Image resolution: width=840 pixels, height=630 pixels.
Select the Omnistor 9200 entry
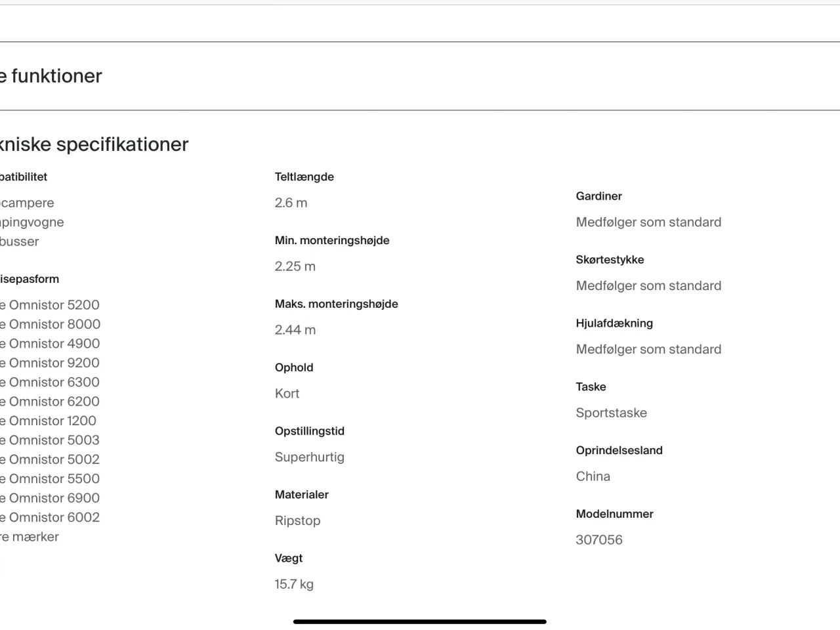tap(50, 363)
